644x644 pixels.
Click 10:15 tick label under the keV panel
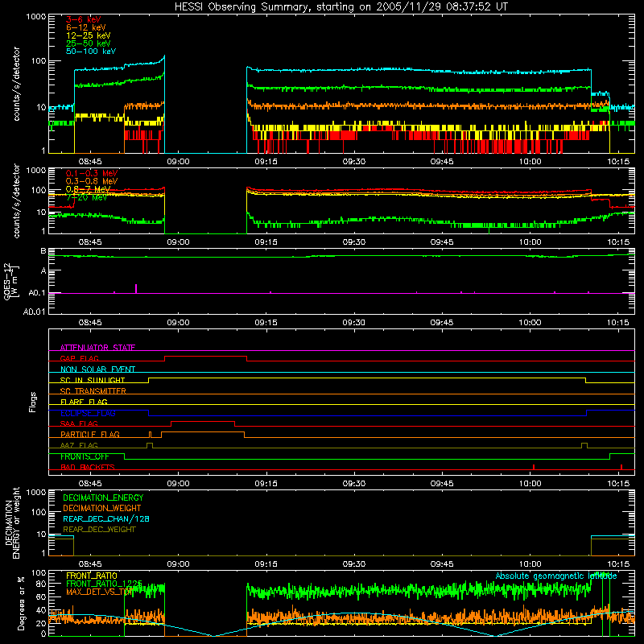(618, 162)
